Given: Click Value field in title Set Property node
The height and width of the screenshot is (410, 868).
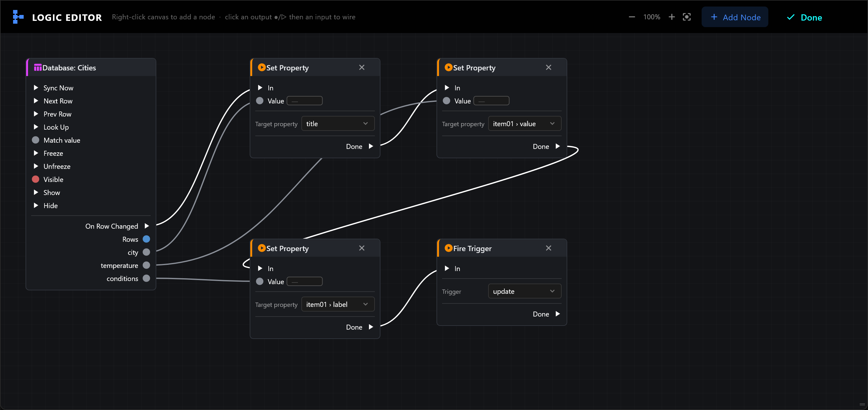Looking at the screenshot, I should click(x=304, y=101).
